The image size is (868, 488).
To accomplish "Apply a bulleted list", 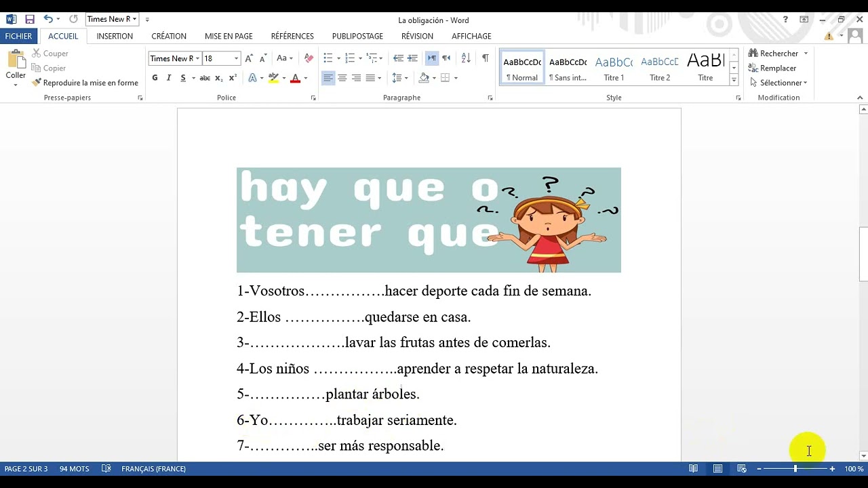I will tap(328, 58).
